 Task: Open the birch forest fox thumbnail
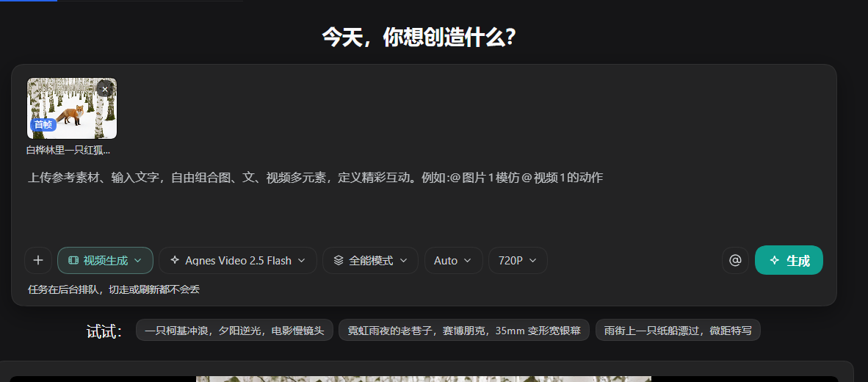click(72, 108)
